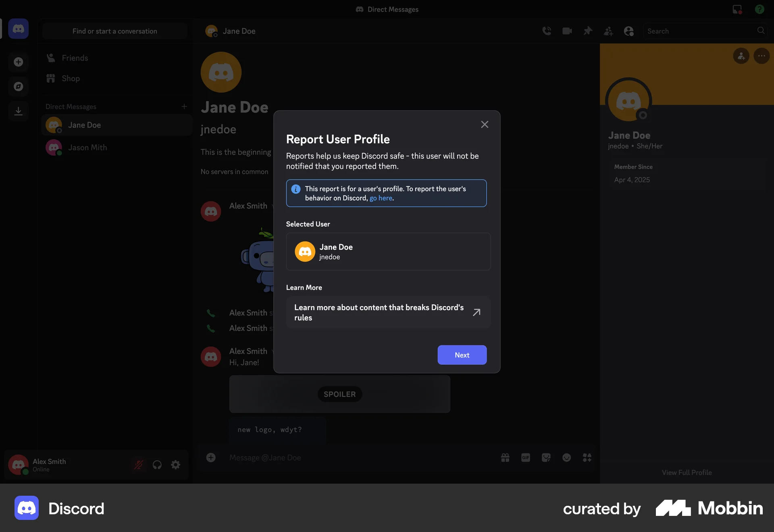Reveal the SPOILER content

click(x=339, y=394)
